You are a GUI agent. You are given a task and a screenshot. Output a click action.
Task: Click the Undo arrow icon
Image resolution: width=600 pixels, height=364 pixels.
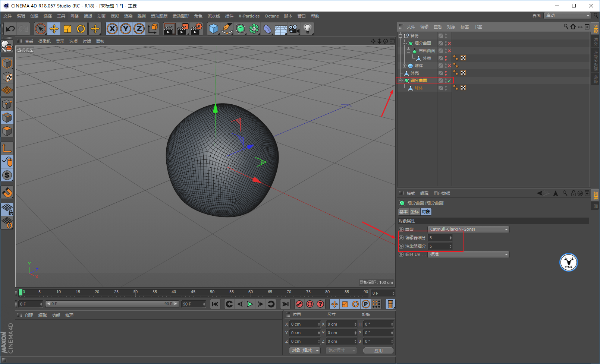click(x=10, y=29)
